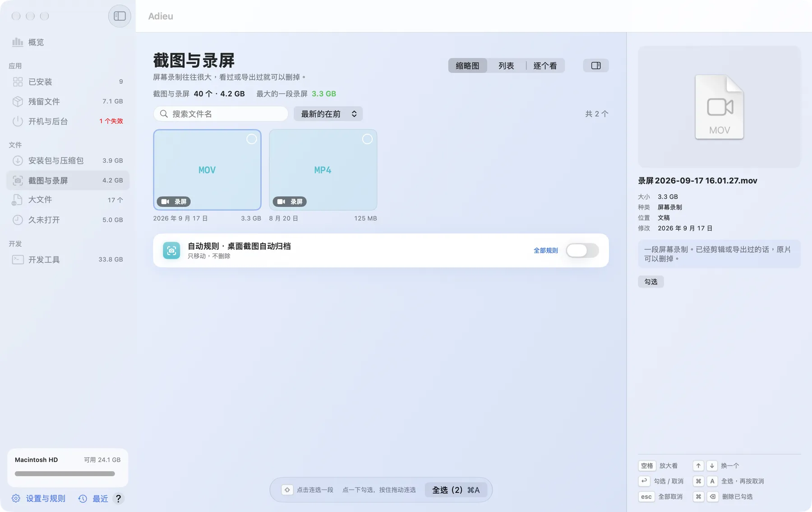The width and height of the screenshot is (812, 512).
Task: Click the 搜索文件名 search field
Action: pyautogui.click(x=221, y=114)
